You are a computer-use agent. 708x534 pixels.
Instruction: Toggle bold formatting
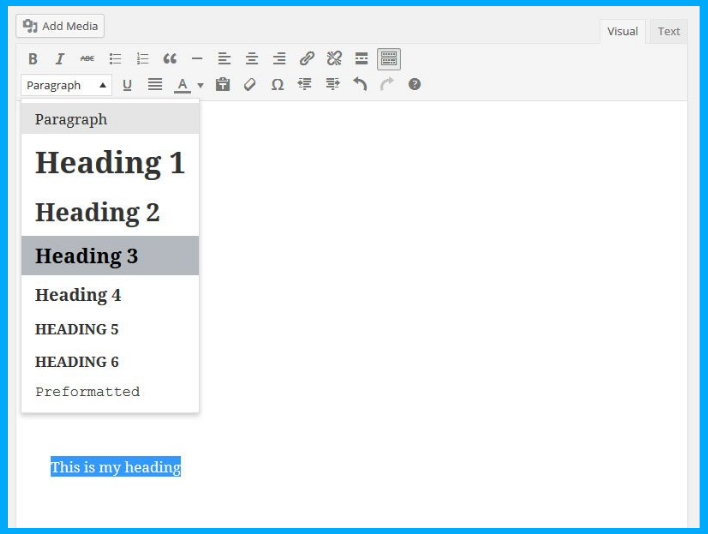[x=33, y=59]
